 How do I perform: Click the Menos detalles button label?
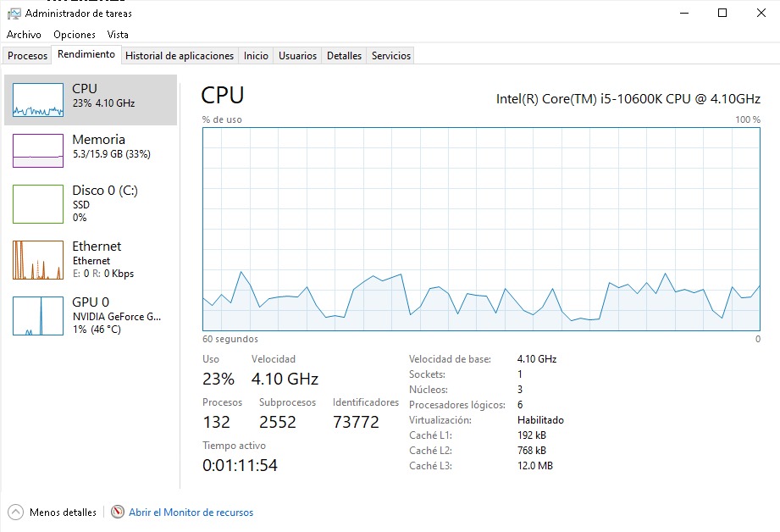(63, 513)
